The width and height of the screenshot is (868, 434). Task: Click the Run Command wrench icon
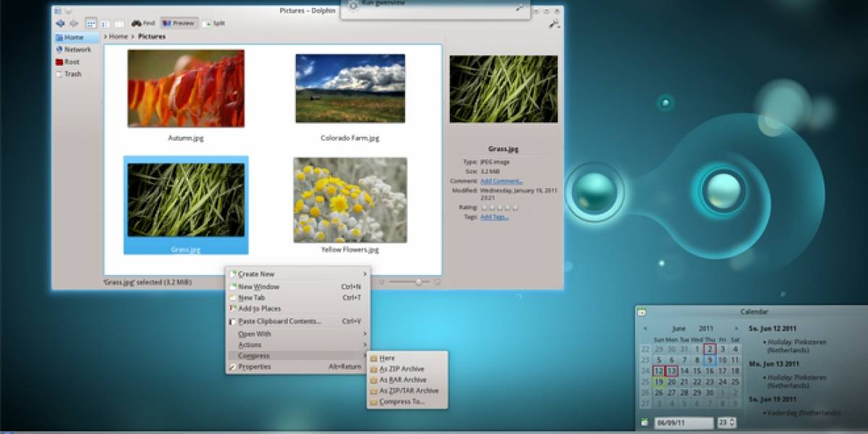point(519,7)
